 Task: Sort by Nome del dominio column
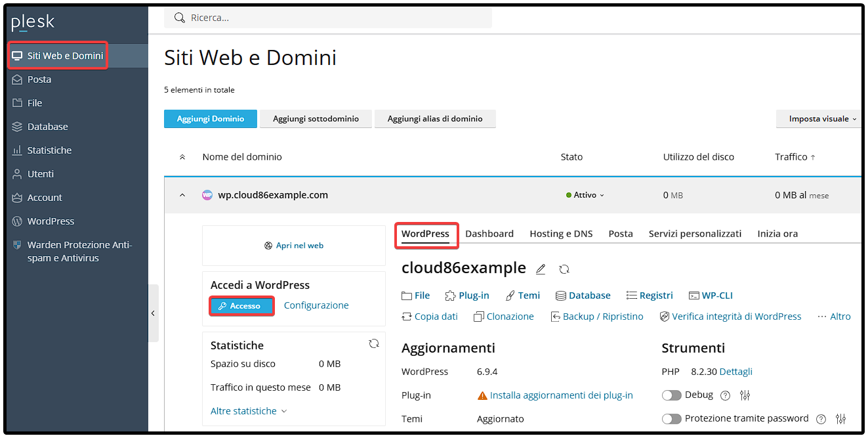242,157
